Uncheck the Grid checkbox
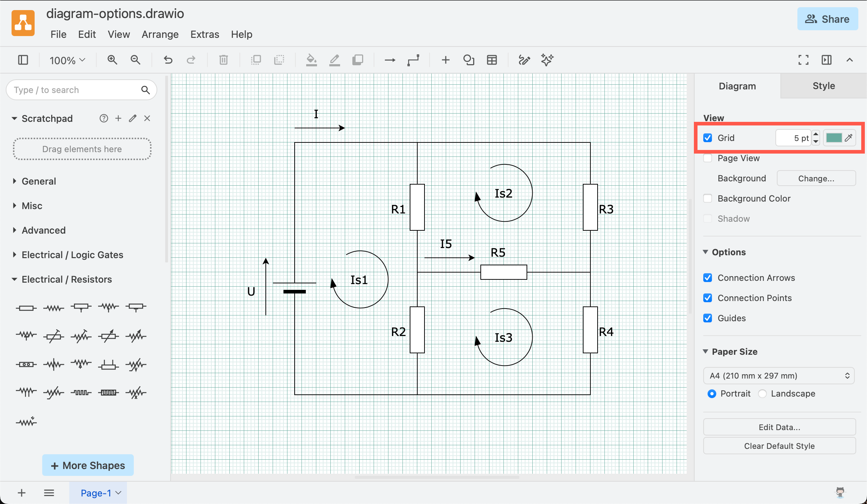 708,138
